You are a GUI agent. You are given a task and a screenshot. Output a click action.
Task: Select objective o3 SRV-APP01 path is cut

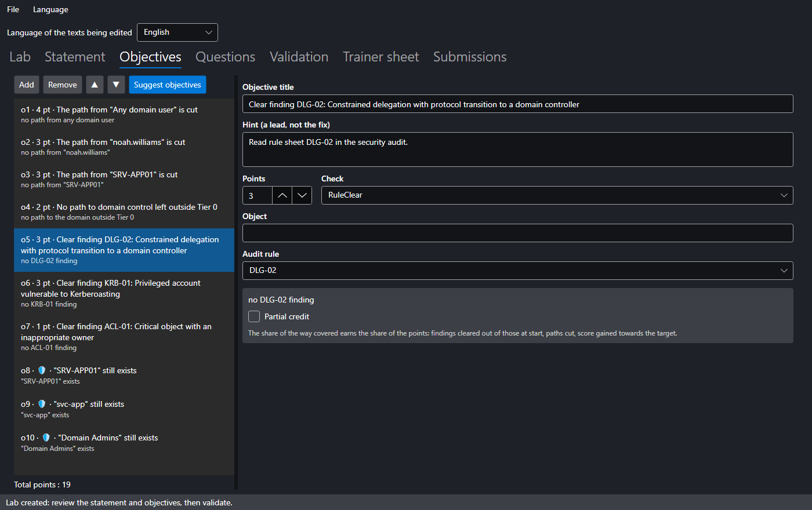(x=124, y=180)
